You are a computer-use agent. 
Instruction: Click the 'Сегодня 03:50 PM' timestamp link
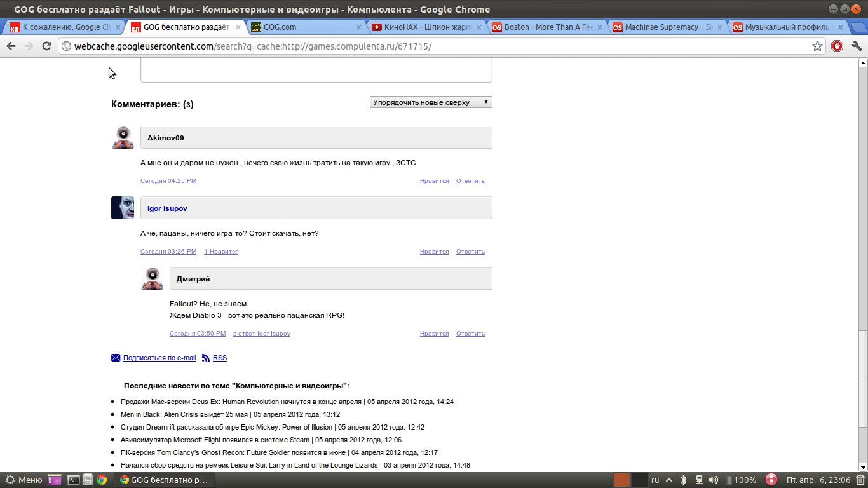[198, 334]
